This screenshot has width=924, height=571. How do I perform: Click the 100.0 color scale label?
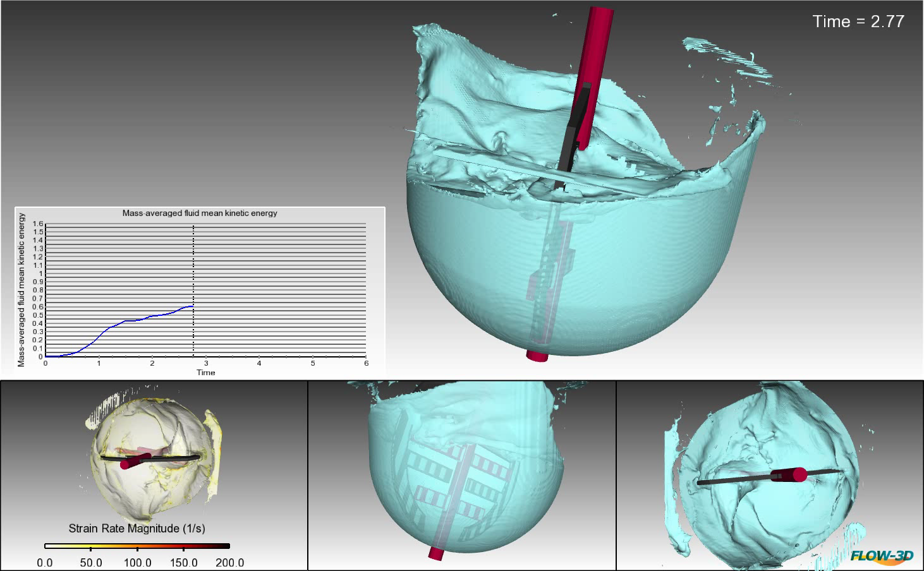click(x=137, y=563)
